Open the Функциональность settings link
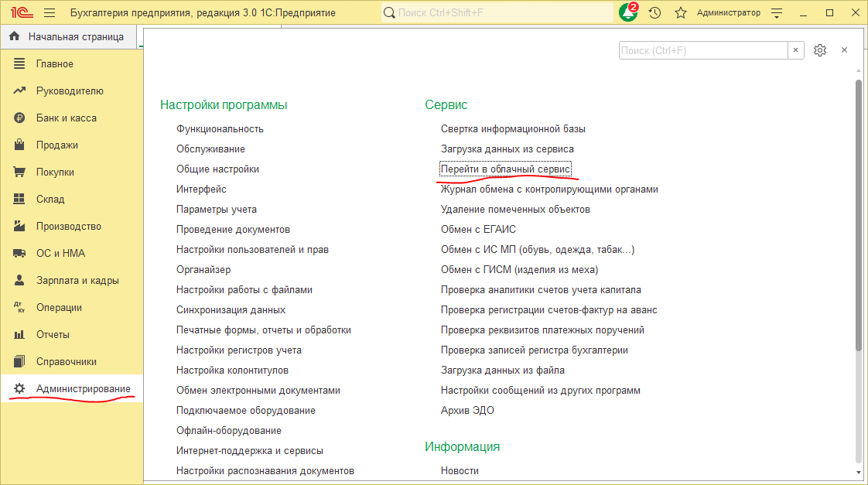Image resolution: width=868 pixels, height=485 pixels. [220, 128]
